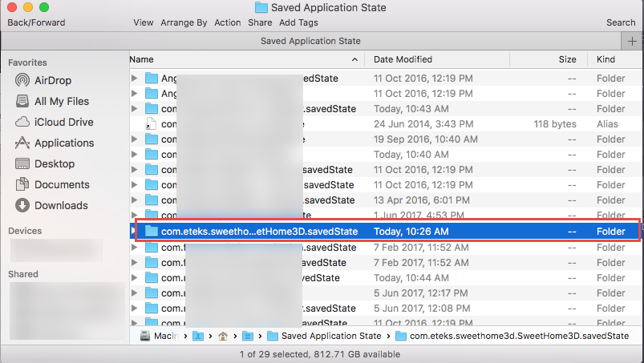Viewport: 644px width, 363px height.
Task: Click the Search toolbar item
Action: coord(621,22)
